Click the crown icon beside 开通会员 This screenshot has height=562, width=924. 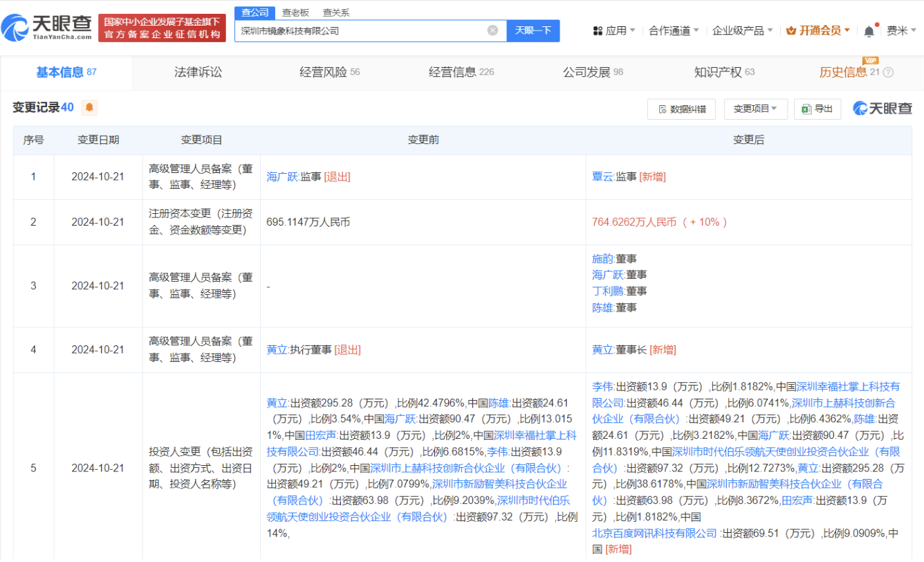click(x=791, y=30)
